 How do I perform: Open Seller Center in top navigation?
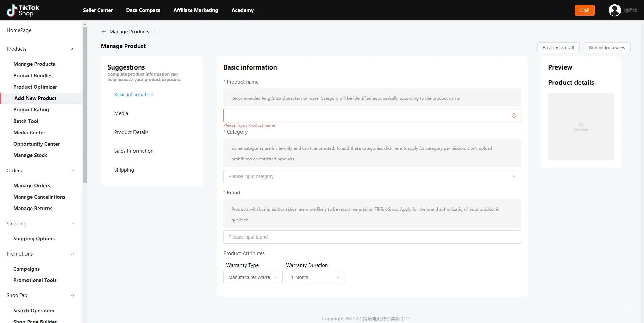tap(98, 10)
